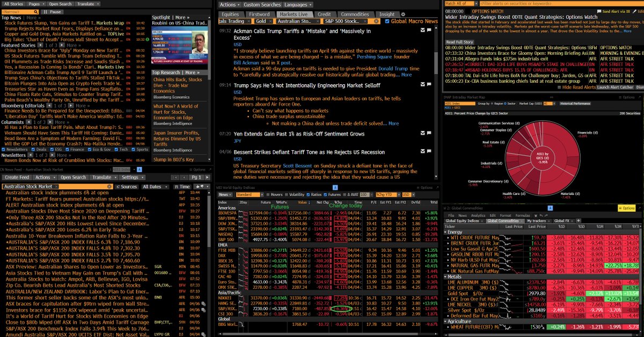
Task: Open the Formulas menu in Global Commodities
Action: pyautogui.click(x=523, y=215)
